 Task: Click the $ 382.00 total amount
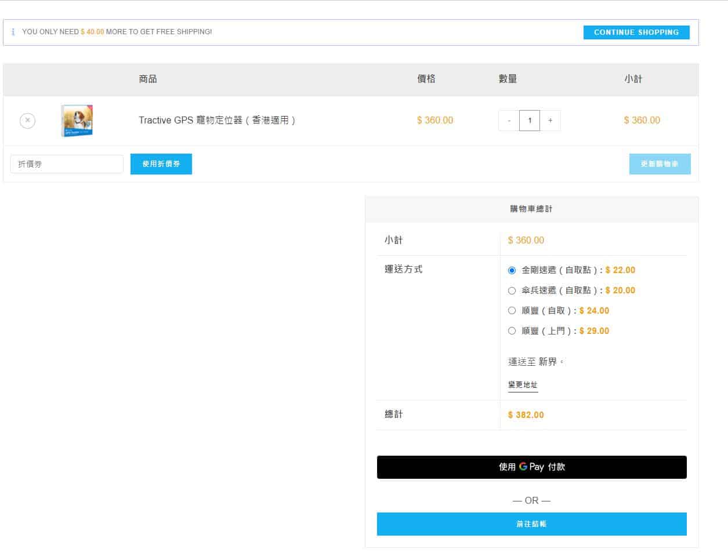point(526,415)
